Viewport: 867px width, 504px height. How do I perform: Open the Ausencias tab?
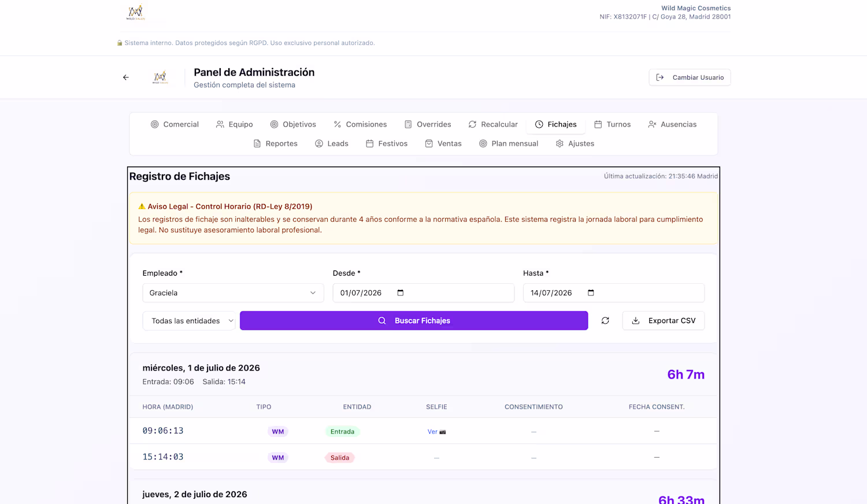point(672,124)
